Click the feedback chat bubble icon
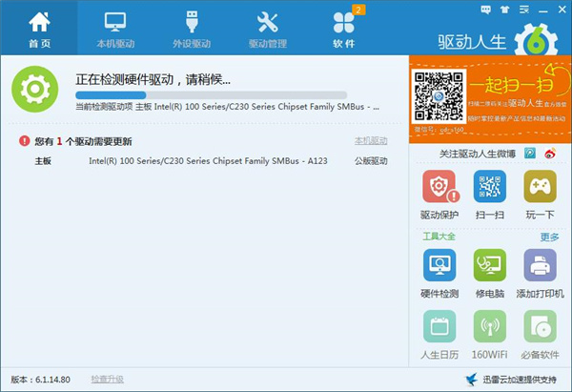 tap(486, 9)
